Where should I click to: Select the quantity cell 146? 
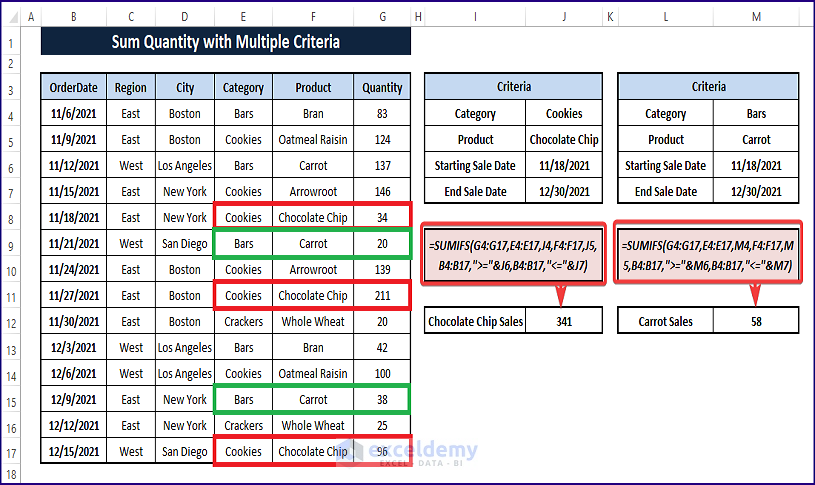click(382, 191)
